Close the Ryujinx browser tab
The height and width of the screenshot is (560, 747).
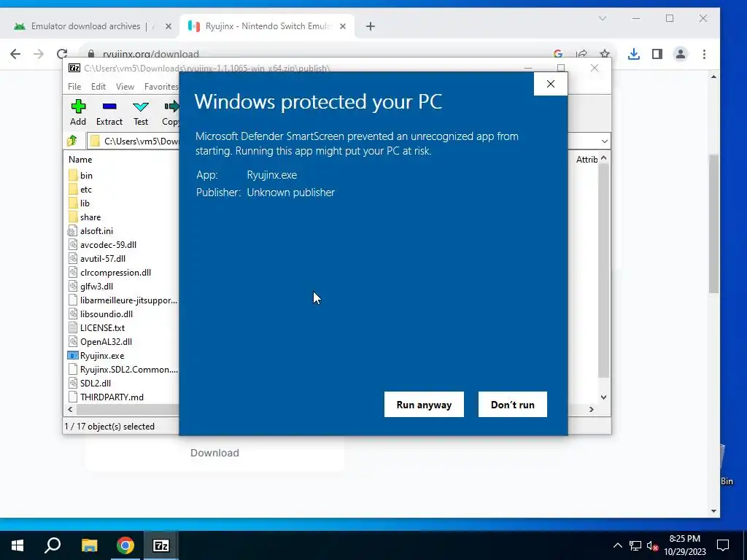click(x=343, y=26)
